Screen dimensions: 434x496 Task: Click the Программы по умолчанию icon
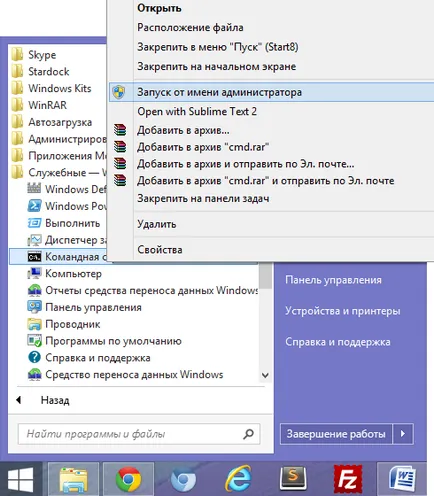[x=34, y=341]
